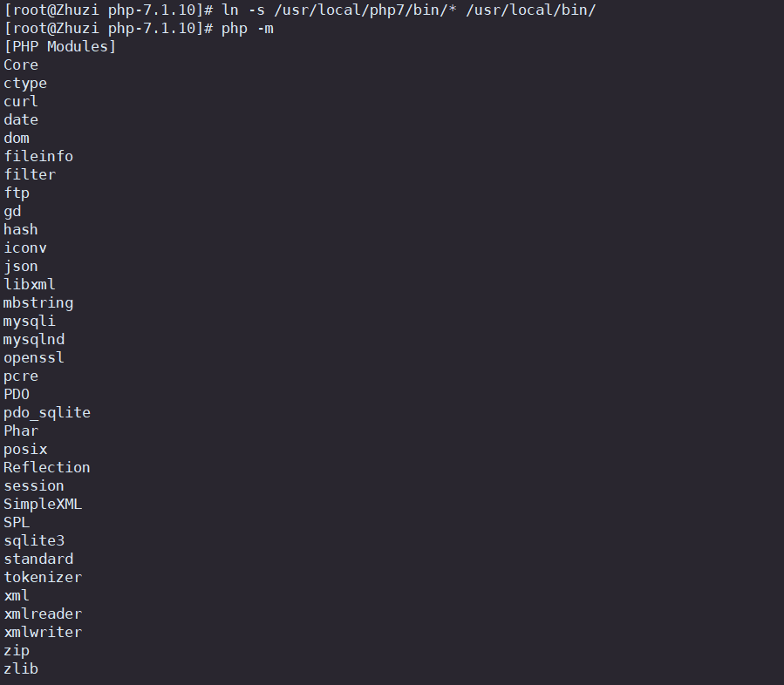Viewport: 784px width, 685px height.
Task: Click the mbstring module line
Action: click(38, 302)
